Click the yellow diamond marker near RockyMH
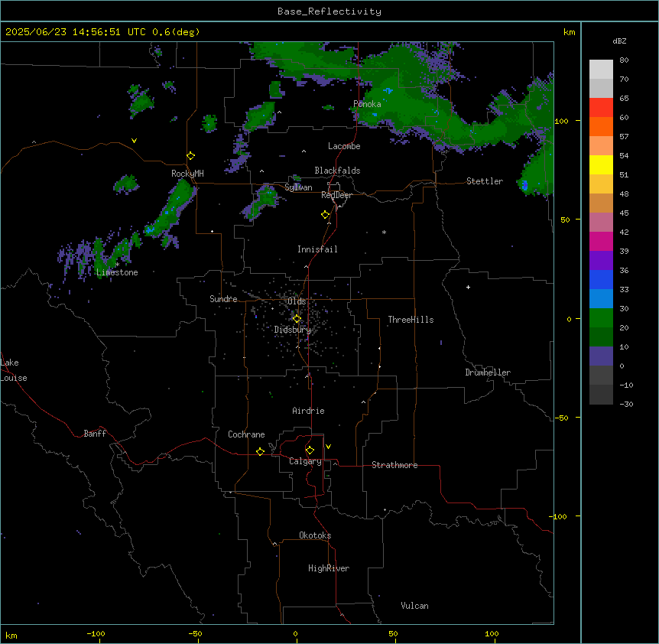659x644 pixels. [191, 156]
